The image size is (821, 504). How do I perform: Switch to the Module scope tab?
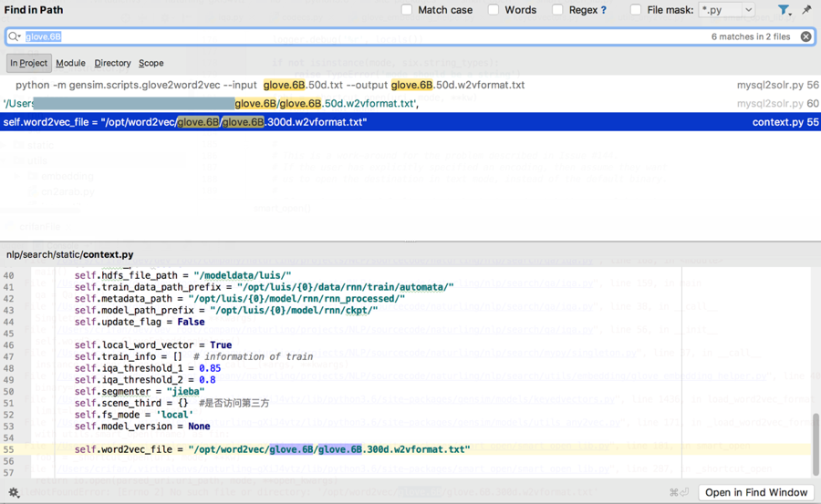(x=70, y=63)
